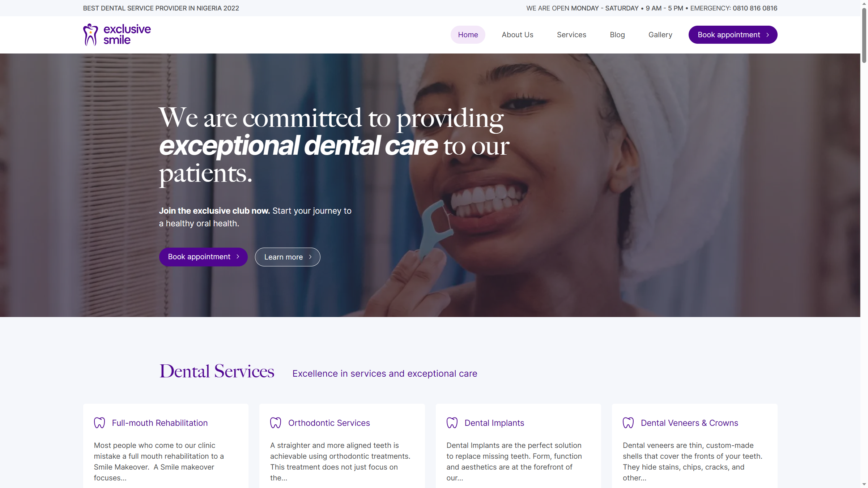Click the tooth icon beside Orthodontic Services
Image resolution: width=868 pixels, height=488 pixels.
276,423
